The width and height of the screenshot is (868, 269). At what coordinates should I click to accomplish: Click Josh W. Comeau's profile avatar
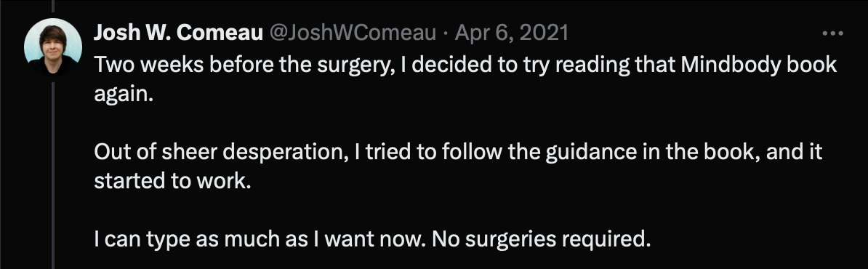click(53, 47)
